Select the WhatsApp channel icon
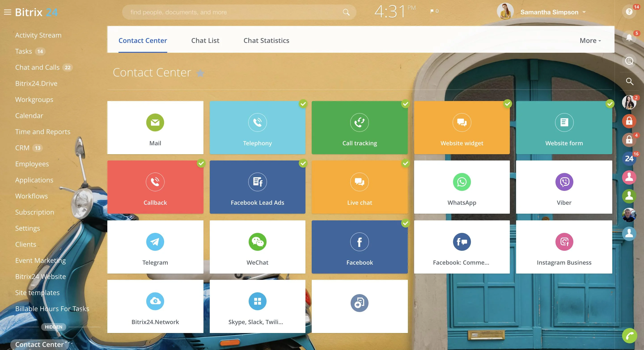 coord(462,182)
